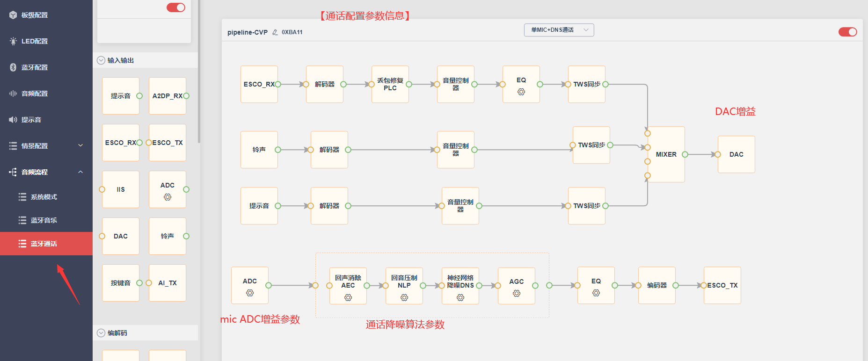Open settings gear on top-row EQ node
The height and width of the screenshot is (361, 868).
tap(521, 92)
